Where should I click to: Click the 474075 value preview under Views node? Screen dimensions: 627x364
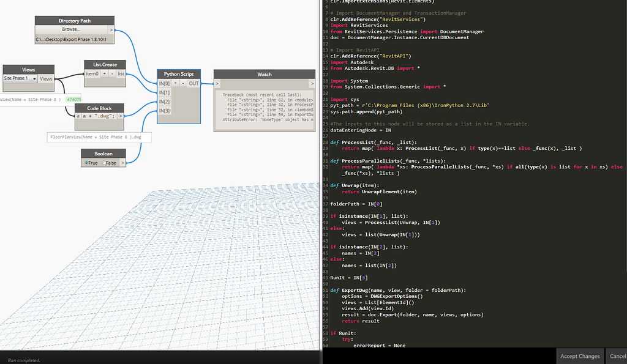(73, 100)
